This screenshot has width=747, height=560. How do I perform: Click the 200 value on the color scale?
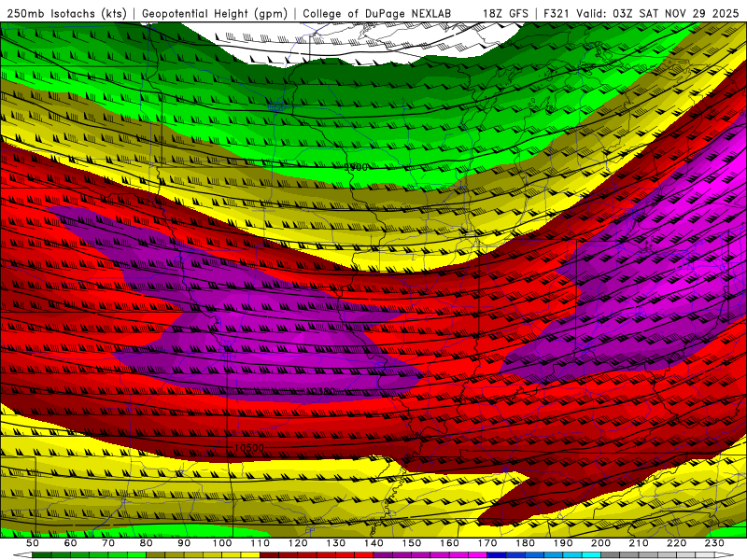(x=600, y=543)
